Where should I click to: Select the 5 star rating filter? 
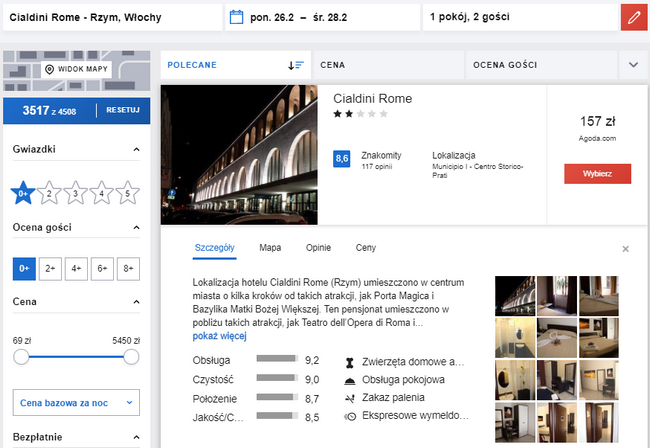pos(128,193)
